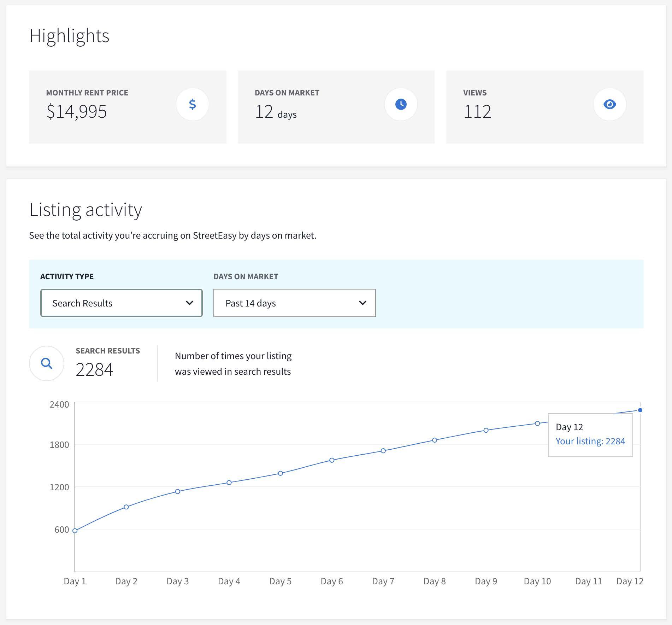Open the Activity Type dropdown
This screenshot has width=672, height=625.
121,303
